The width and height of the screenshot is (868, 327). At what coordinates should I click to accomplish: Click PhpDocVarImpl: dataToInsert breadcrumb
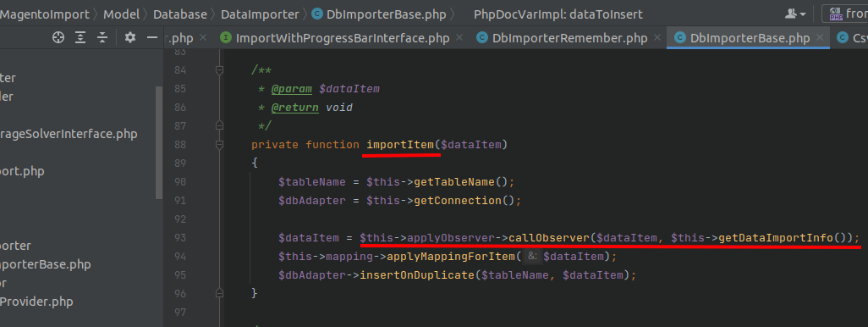coord(558,14)
